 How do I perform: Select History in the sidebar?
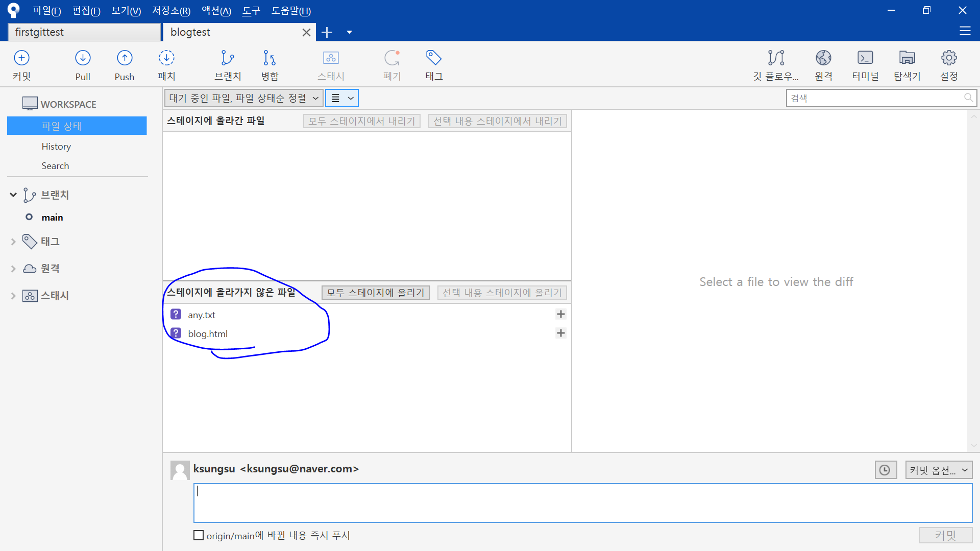56,146
